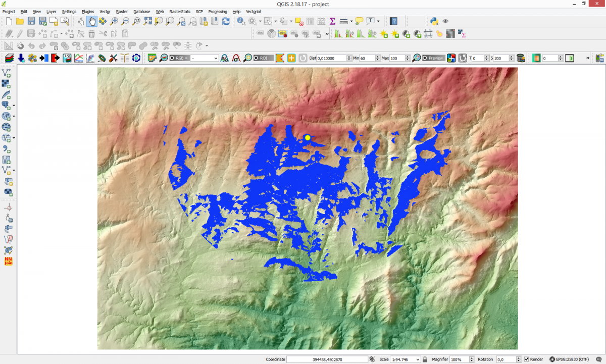606x364 pixels.
Task: Click inside the Coordinate input field
Action: coord(328,359)
